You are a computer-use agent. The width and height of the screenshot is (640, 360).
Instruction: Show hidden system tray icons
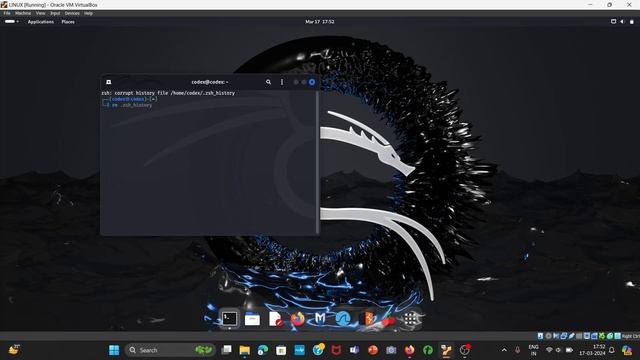(x=504, y=350)
